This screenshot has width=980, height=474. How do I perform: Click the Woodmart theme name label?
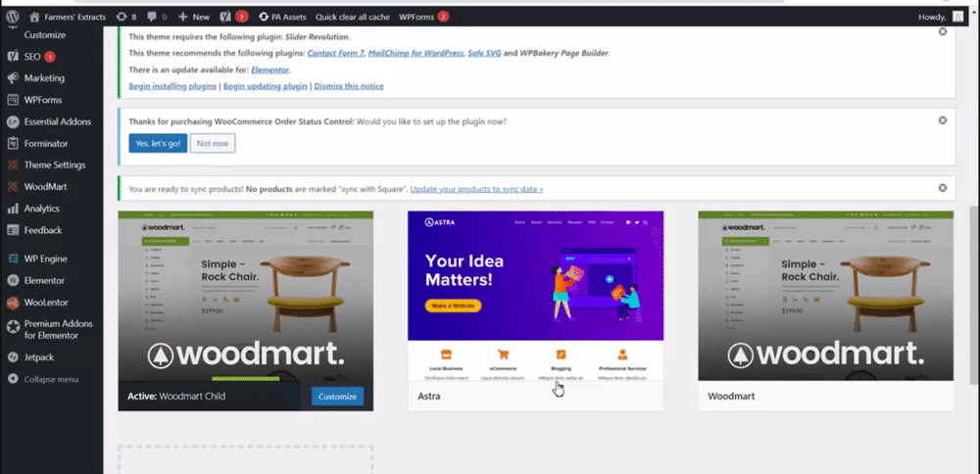click(731, 397)
